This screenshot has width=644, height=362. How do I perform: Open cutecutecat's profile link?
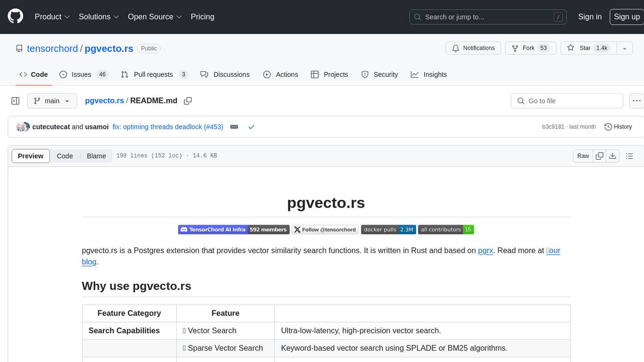click(51, 127)
